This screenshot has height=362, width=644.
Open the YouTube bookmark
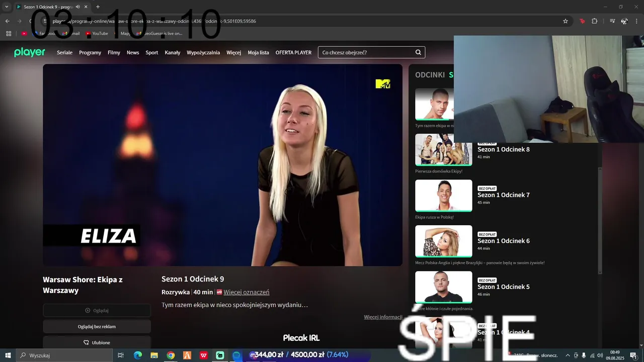97,33
